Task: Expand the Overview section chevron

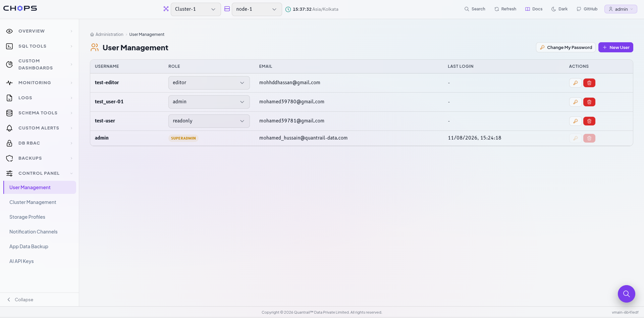Action: coord(71,31)
